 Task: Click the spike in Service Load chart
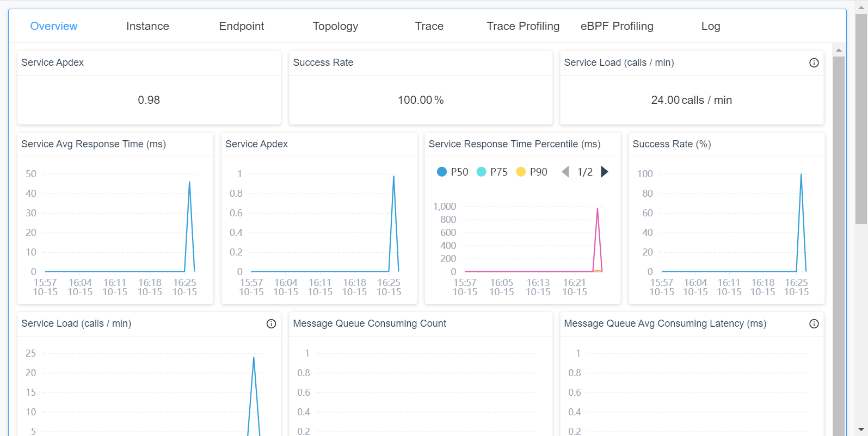pos(254,358)
